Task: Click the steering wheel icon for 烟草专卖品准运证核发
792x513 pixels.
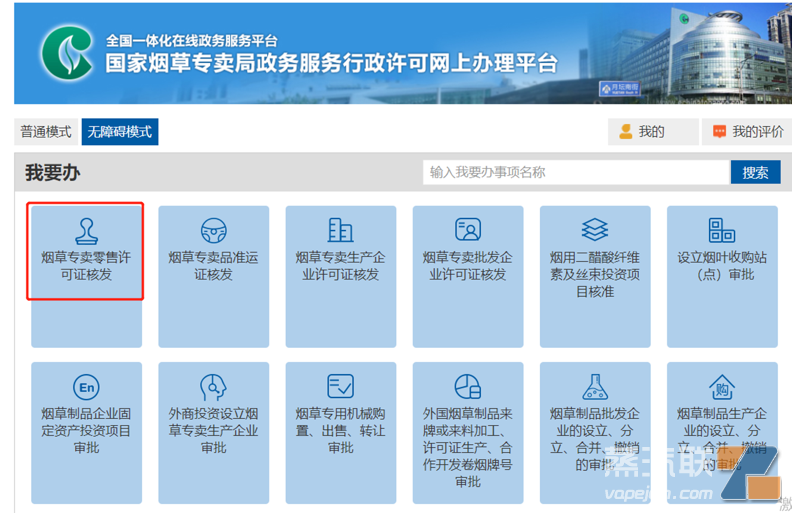Action: (x=214, y=231)
